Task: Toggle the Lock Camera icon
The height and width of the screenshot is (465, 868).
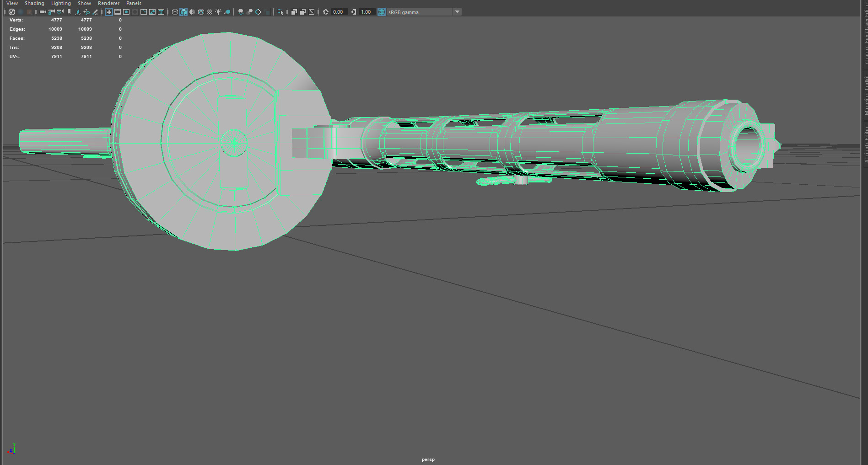Action: (51, 12)
